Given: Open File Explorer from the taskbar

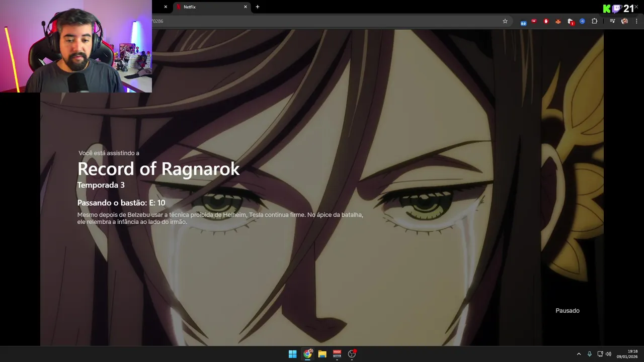Looking at the screenshot, I should (322, 354).
